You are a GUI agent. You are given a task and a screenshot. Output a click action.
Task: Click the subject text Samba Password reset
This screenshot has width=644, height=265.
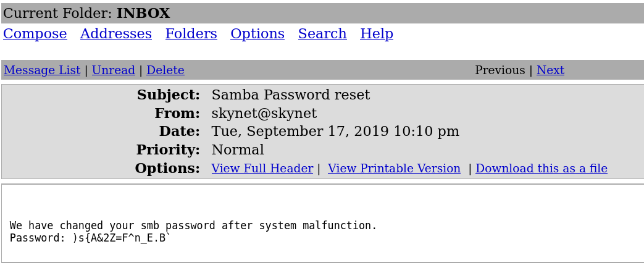[x=290, y=95]
